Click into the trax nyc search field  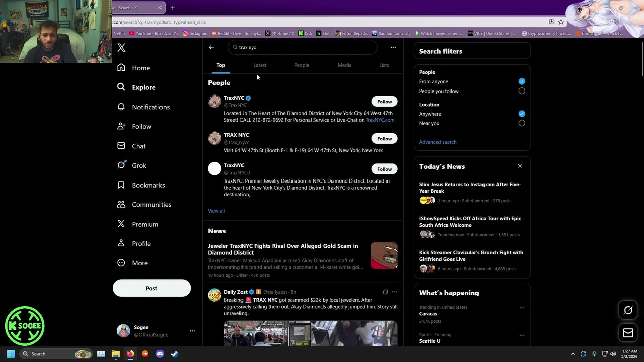click(303, 47)
